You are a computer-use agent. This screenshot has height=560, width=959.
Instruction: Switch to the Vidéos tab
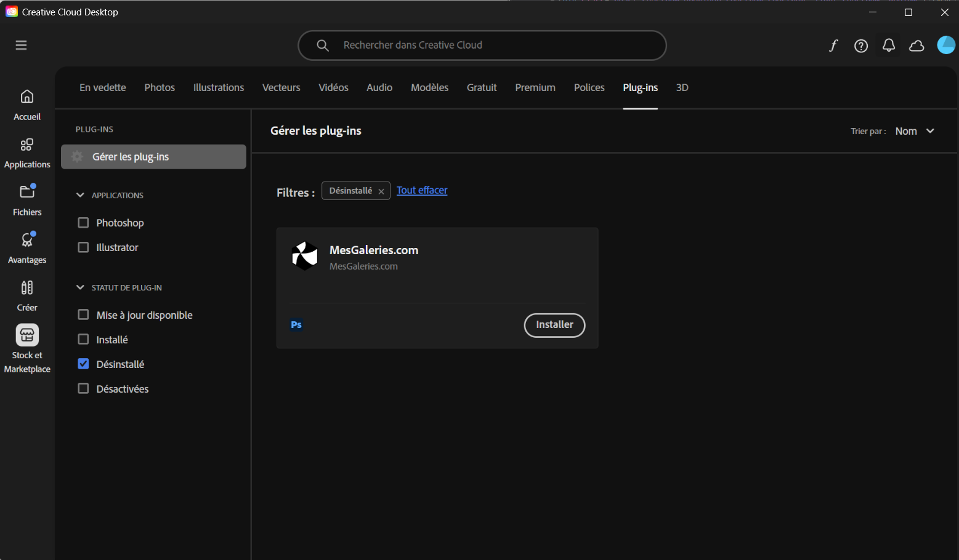point(333,87)
